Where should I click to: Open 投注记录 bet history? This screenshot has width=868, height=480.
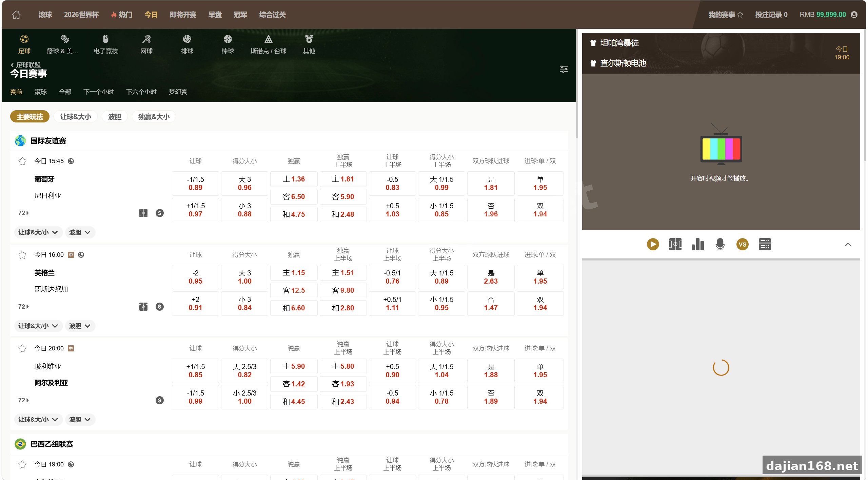771,15
